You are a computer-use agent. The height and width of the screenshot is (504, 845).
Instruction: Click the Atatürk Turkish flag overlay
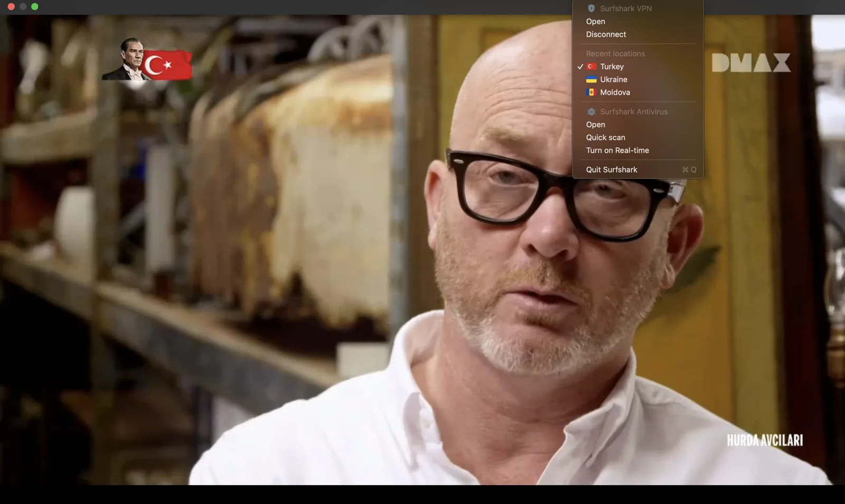pyautogui.click(x=148, y=61)
